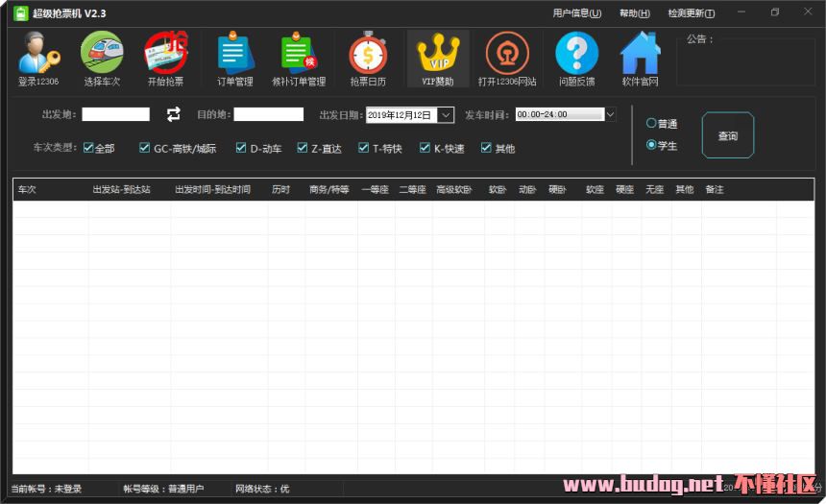Image resolution: width=826 pixels, height=504 pixels.
Task: Uncheck GC-高铁/城际 checkbox
Action: pyautogui.click(x=144, y=148)
